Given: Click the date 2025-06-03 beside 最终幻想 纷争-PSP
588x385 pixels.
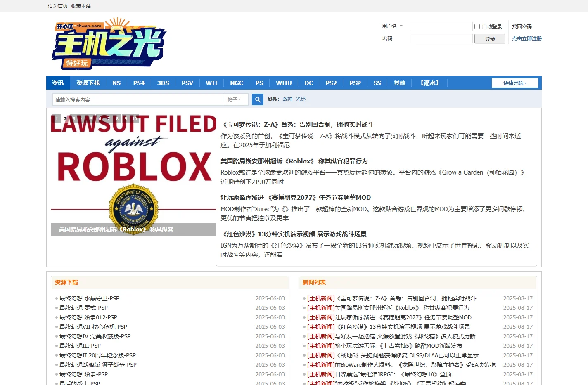Looking at the screenshot, I should (x=270, y=374).
